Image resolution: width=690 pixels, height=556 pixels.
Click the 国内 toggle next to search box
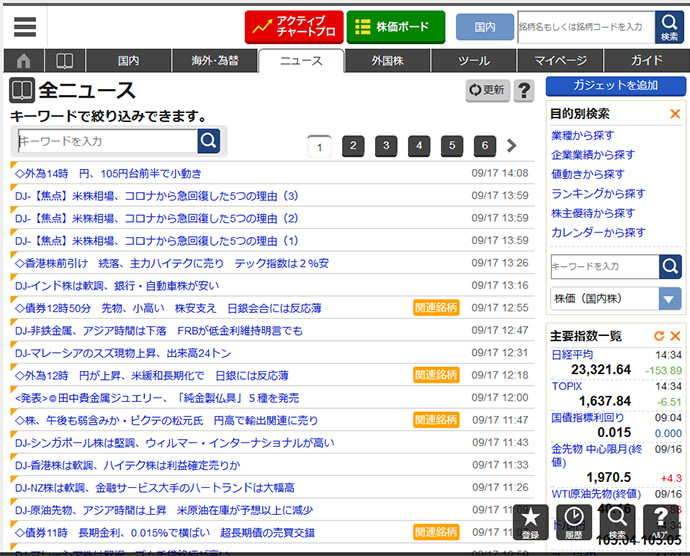click(x=484, y=27)
